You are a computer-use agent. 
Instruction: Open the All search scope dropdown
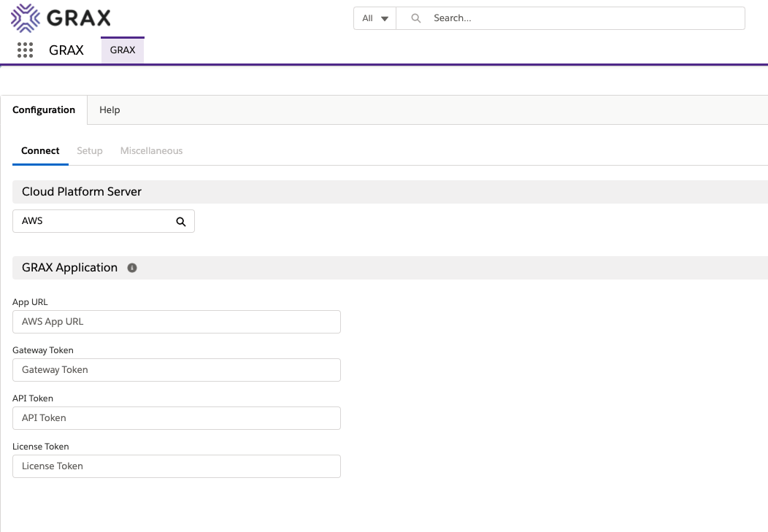coord(375,18)
